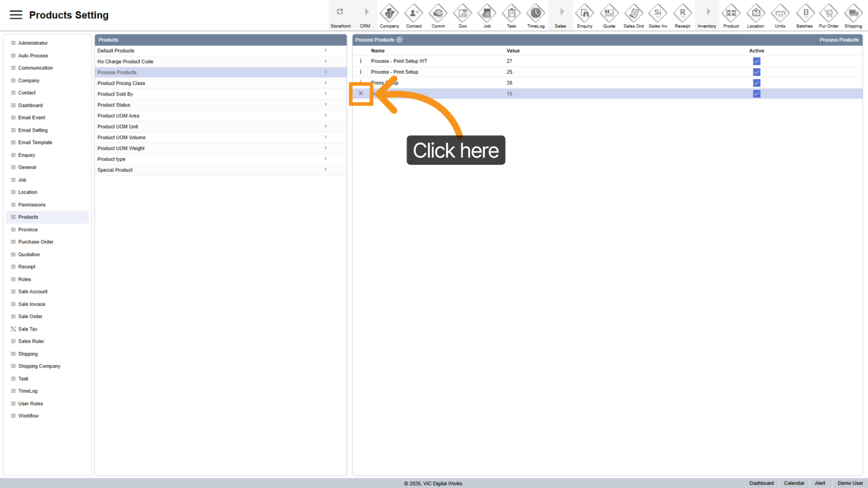Screen dimensions: 868x488
Task: Open the Units module icon
Action: pos(780,13)
